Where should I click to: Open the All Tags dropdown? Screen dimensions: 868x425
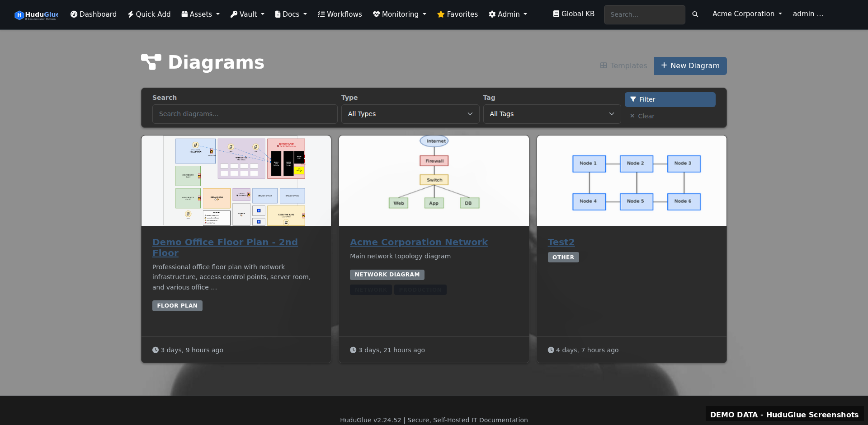552,114
